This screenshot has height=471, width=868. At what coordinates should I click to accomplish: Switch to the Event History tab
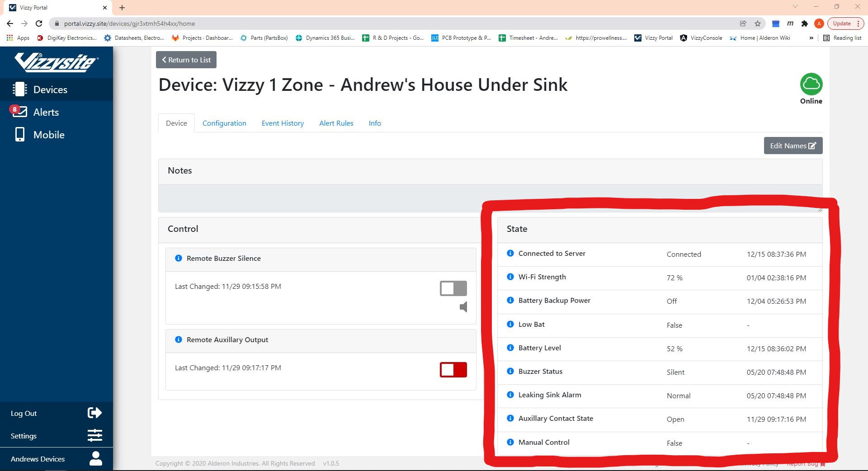tap(283, 123)
